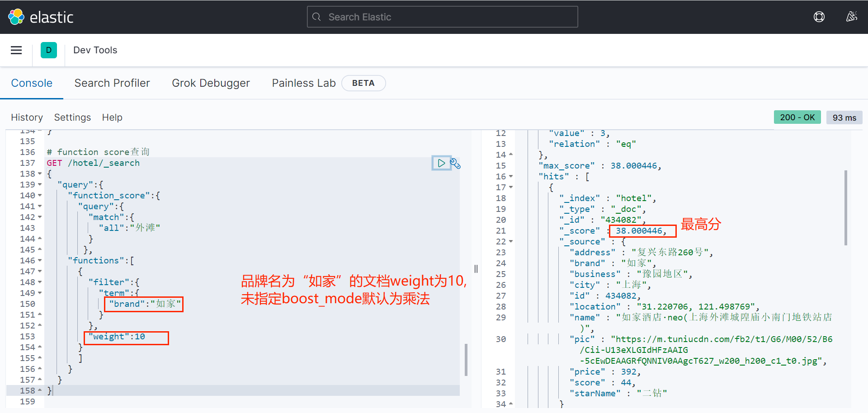868x413 pixels.
Task: Click the search magnifier icon
Action: click(316, 17)
